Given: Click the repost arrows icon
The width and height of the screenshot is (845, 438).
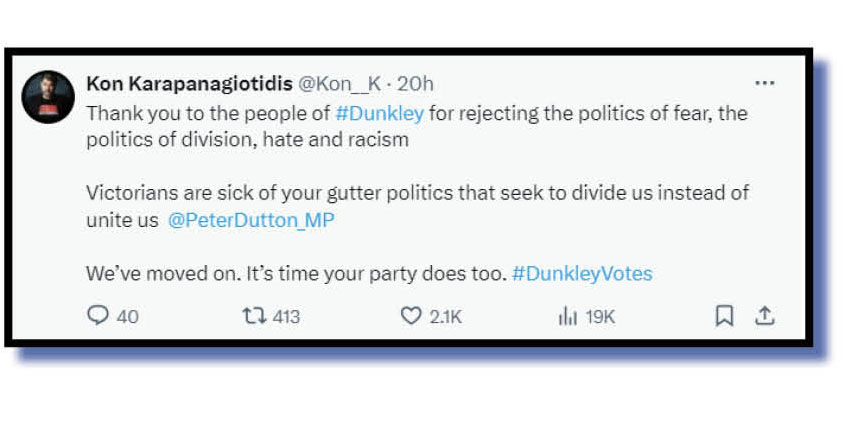Looking at the screenshot, I should click(x=253, y=316).
